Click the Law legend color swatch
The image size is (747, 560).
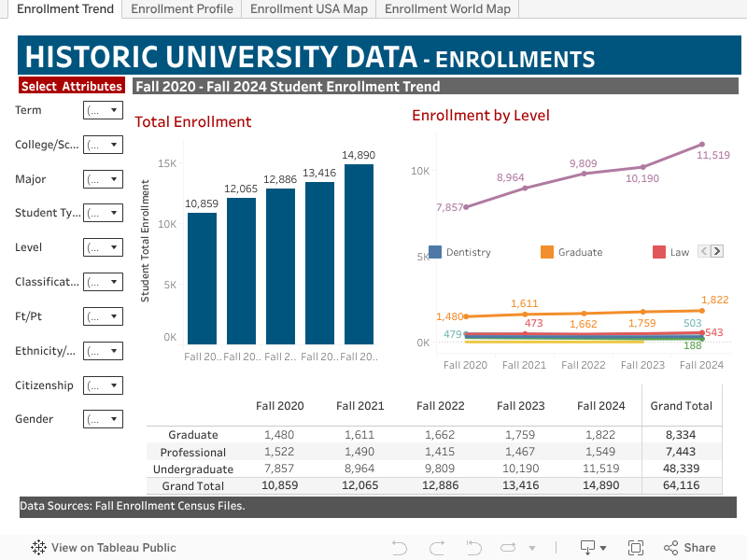659,252
